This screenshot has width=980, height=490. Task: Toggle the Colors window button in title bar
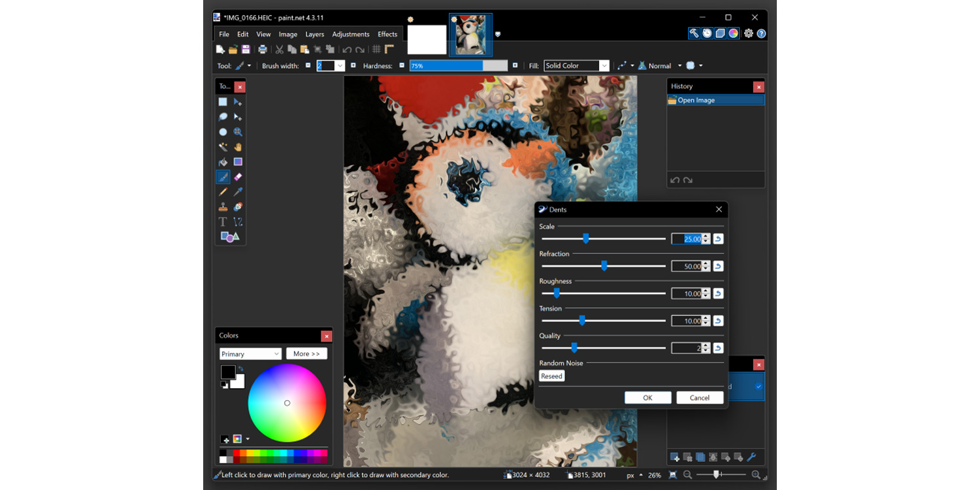coord(734,33)
